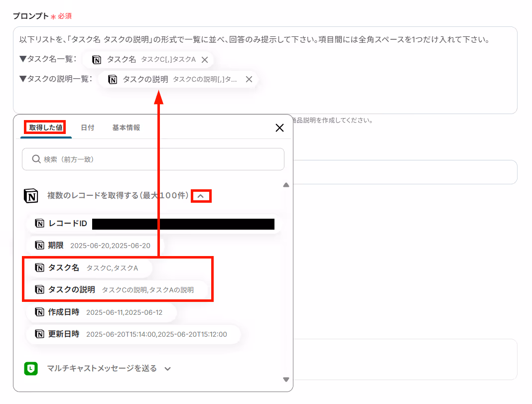The height and width of the screenshot is (404, 532).
Task: Click the マルチキャストメッセージを送る heading text
Action: tap(102, 369)
